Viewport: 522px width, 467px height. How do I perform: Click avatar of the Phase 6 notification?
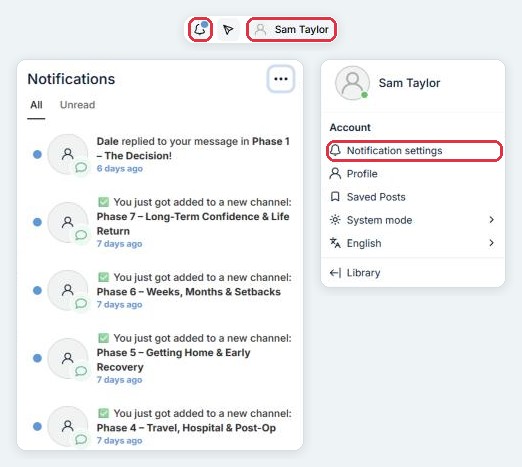[68, 290]
